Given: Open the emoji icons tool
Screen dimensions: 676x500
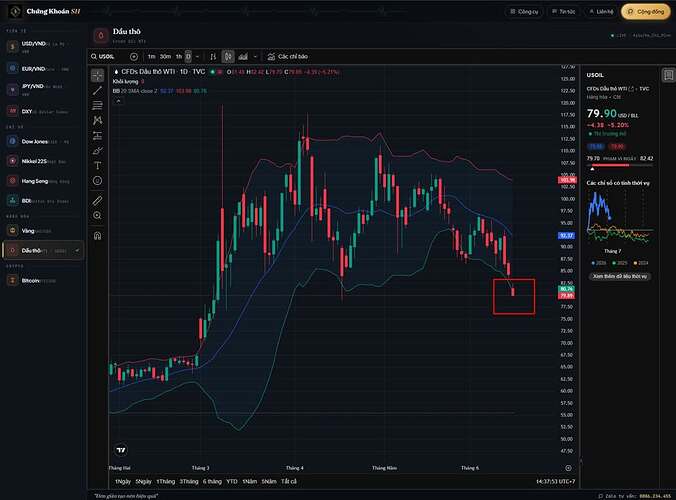Looking at the screenshot, I should [x=97, y=181].
